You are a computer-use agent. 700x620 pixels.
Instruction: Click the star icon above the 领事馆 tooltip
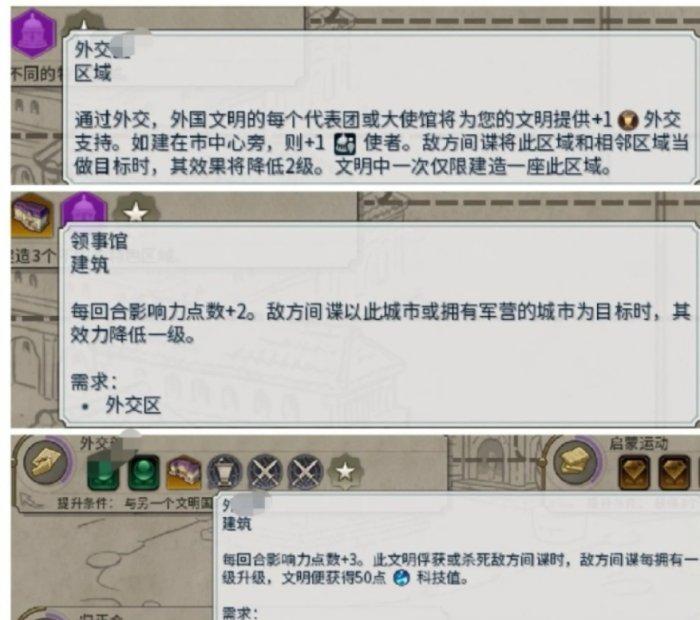[x=136, y=210]
